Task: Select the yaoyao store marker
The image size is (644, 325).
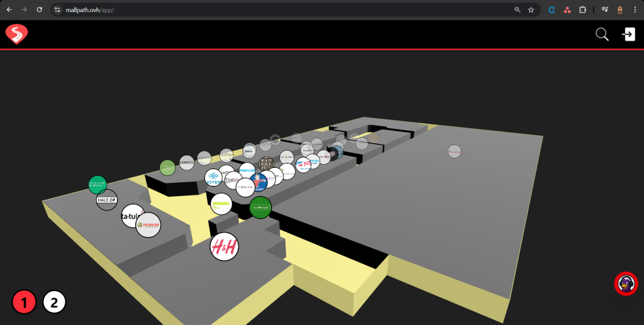Action: point(221,204)
